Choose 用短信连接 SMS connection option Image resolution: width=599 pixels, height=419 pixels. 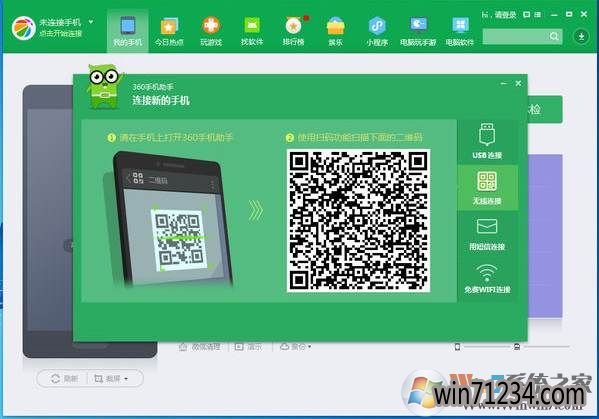487,234
